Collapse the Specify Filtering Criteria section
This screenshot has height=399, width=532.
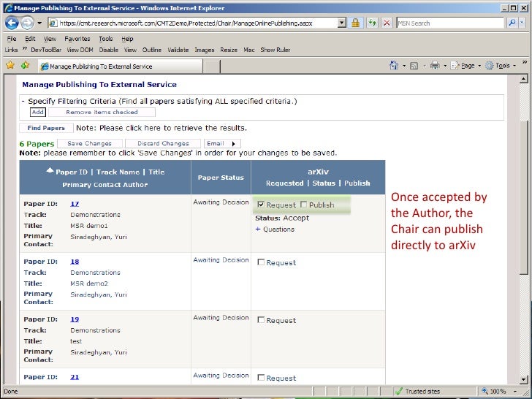coord(23,101)
